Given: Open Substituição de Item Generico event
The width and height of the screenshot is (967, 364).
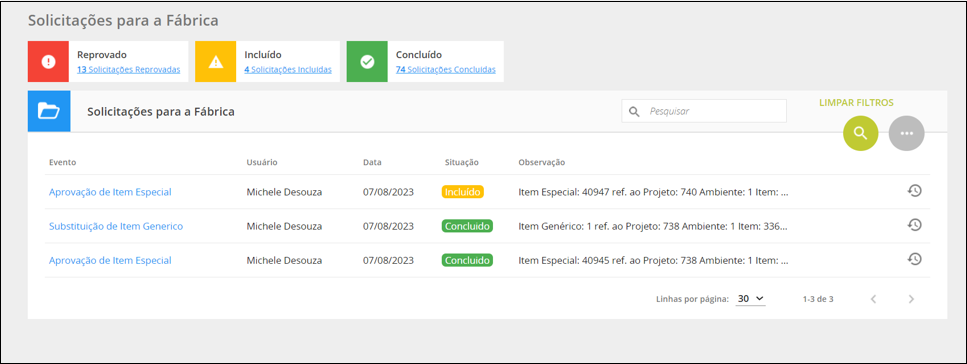Looking at the screenshot, I should point(116,226).
